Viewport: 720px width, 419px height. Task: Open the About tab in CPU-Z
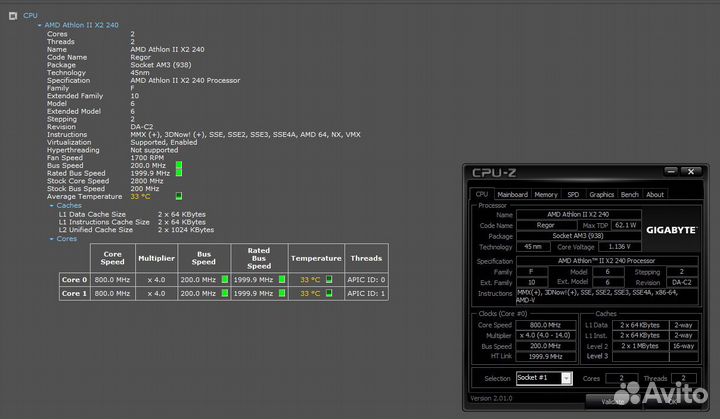point(654,194)
